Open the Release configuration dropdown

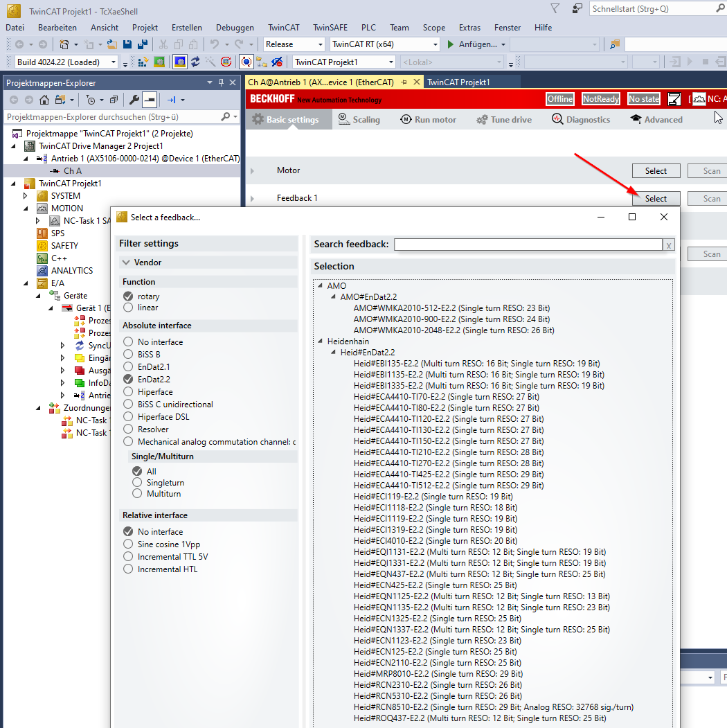pyautogui.click(x=294, y=44)
